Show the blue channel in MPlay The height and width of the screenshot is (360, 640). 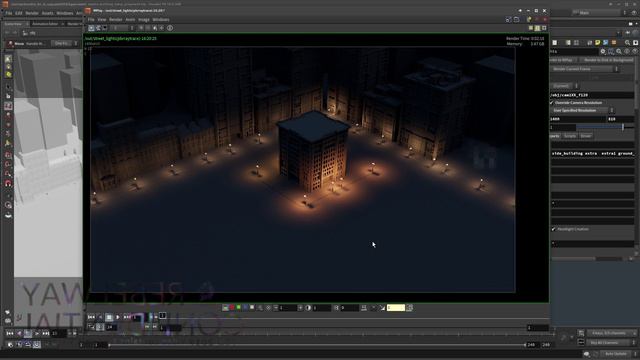(245, 308)
